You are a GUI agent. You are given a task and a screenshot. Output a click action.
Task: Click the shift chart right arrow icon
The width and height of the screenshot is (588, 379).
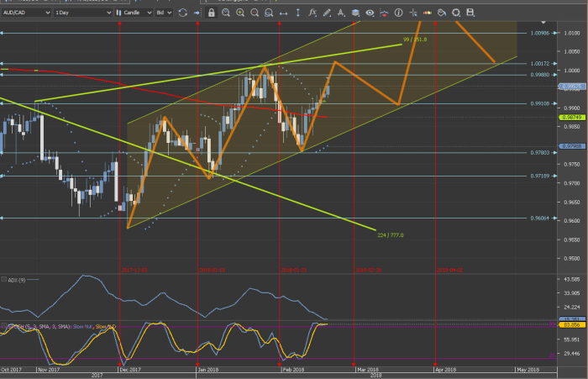[x=197, y=13]
